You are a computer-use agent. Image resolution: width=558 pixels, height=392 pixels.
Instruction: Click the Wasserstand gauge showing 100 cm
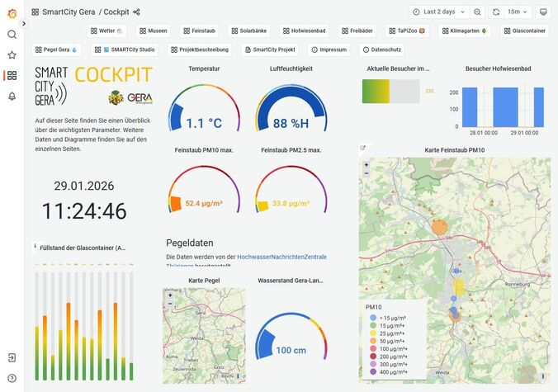click(291, 336)
